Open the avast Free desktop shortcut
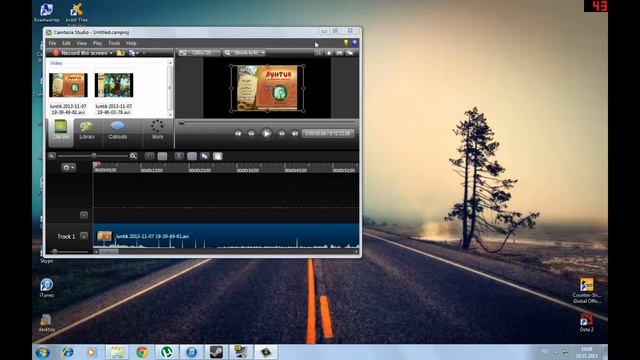 [77, 12]
